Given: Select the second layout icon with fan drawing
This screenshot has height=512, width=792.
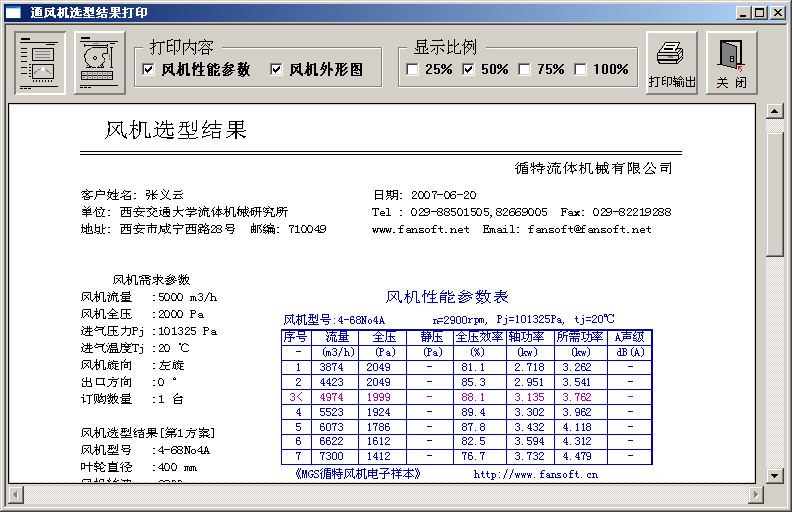Looking at the screenshot, I should (99, 63).
